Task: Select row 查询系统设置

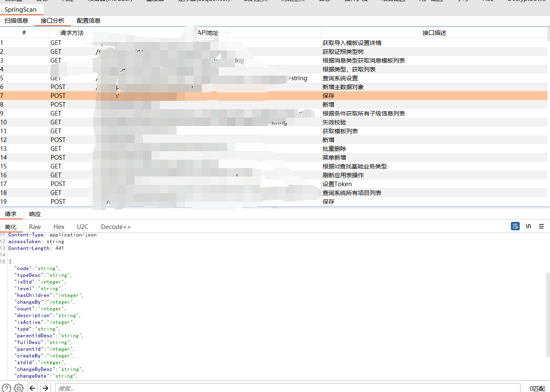Action: pos(274,78)
